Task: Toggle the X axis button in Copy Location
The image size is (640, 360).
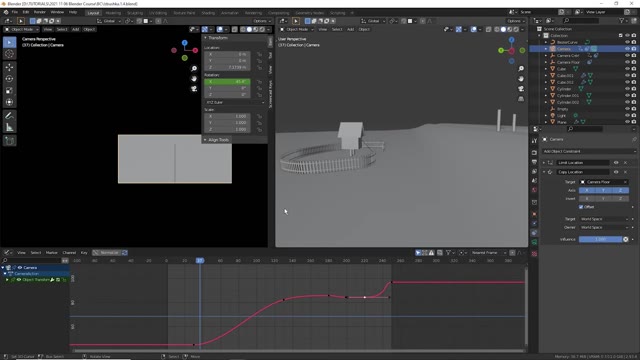Action: pos(587,190)
